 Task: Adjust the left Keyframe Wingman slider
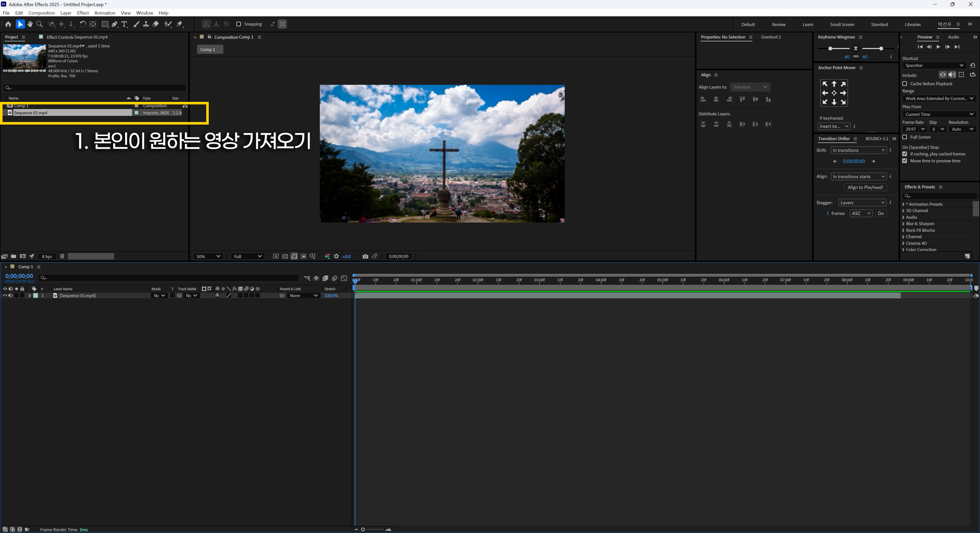click(x=830, y=49)
